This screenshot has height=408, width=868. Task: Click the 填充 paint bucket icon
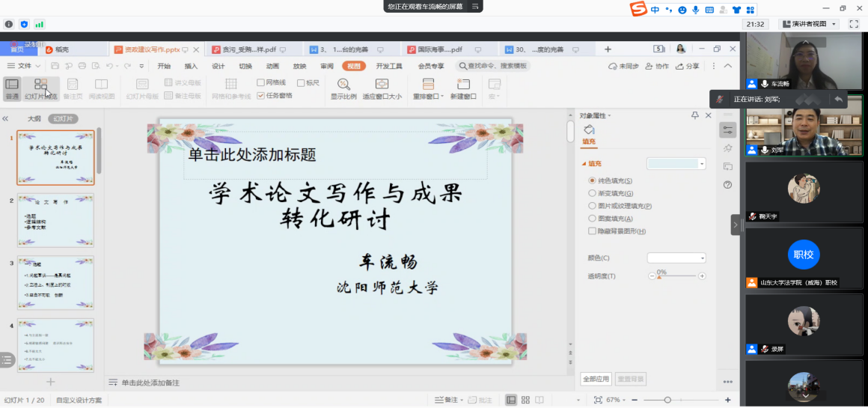click(589, 130)
